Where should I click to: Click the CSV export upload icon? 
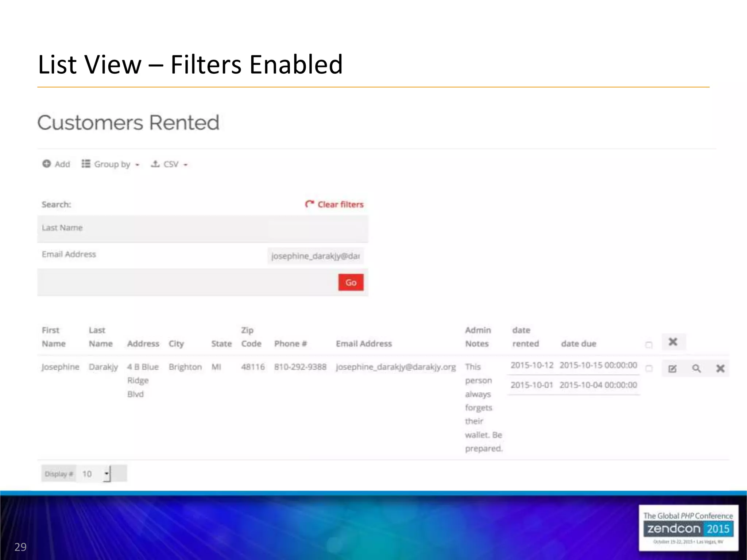(155, 164)
